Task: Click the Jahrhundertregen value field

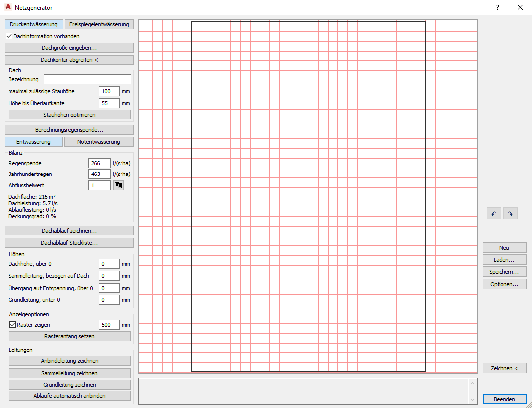Action: [x=99, y=174]
